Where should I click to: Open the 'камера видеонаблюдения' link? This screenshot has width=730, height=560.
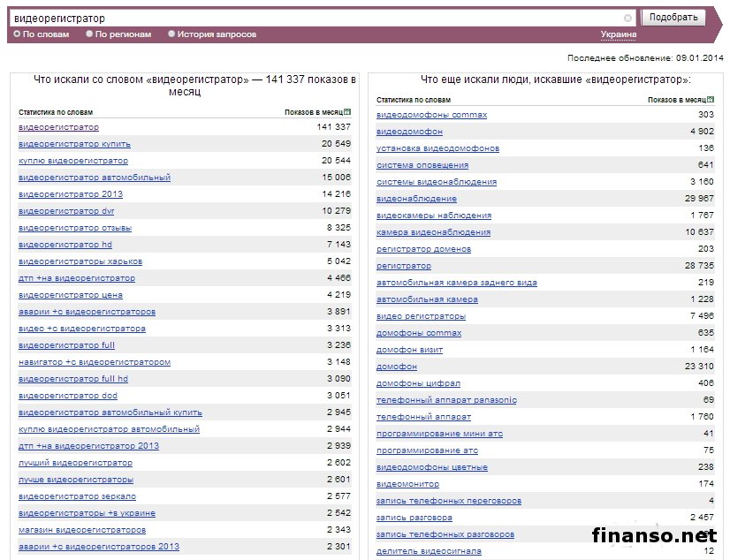pyautogui.click(x=433, y=232)
